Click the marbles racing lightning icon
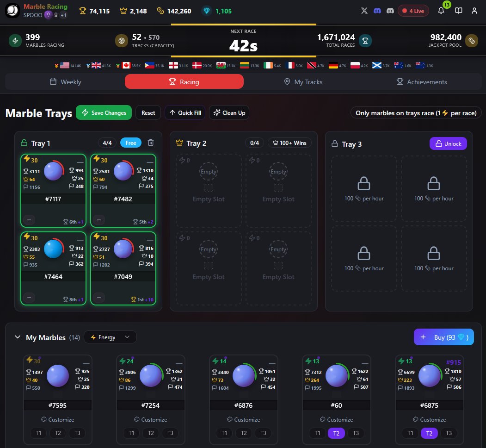 (x=15, y=41)
